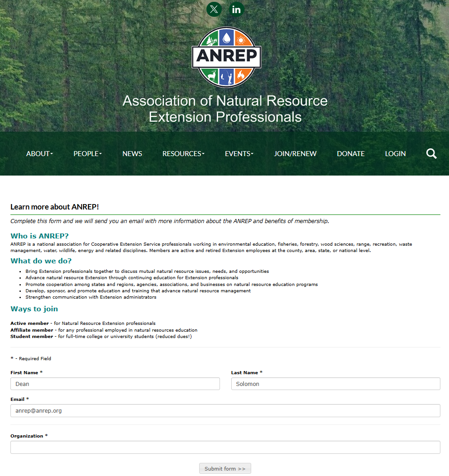Image resolution: width=449 pixels, height=476 pixels.
Task: Open the X (Twitter) social icon
Action: tap(214, 10)
